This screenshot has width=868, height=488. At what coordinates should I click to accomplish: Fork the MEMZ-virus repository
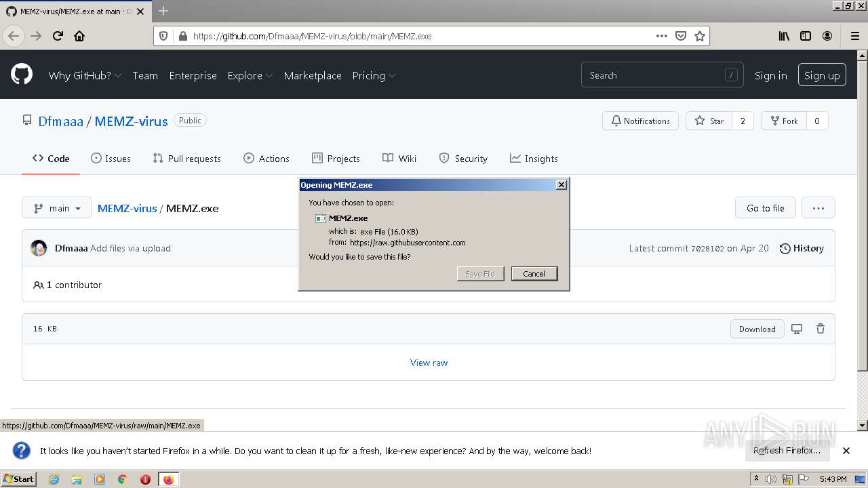pyautogui.click(x=783, y=121)
